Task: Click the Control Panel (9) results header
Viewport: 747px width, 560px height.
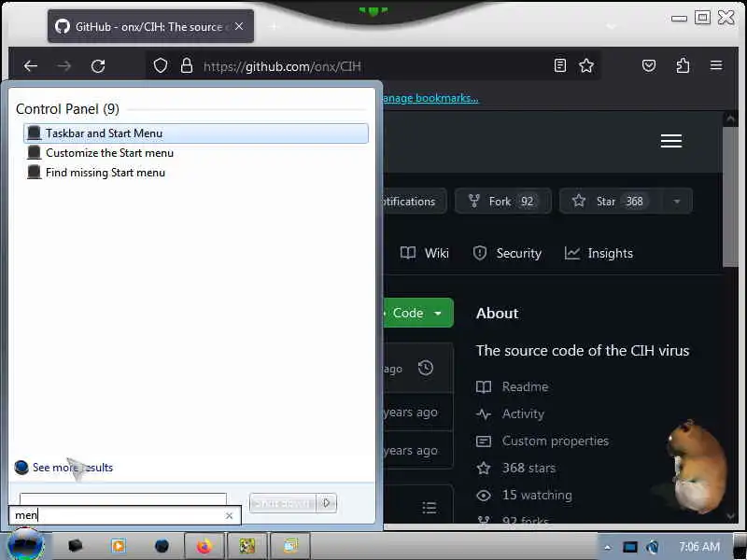Action: tap(67, 108)
